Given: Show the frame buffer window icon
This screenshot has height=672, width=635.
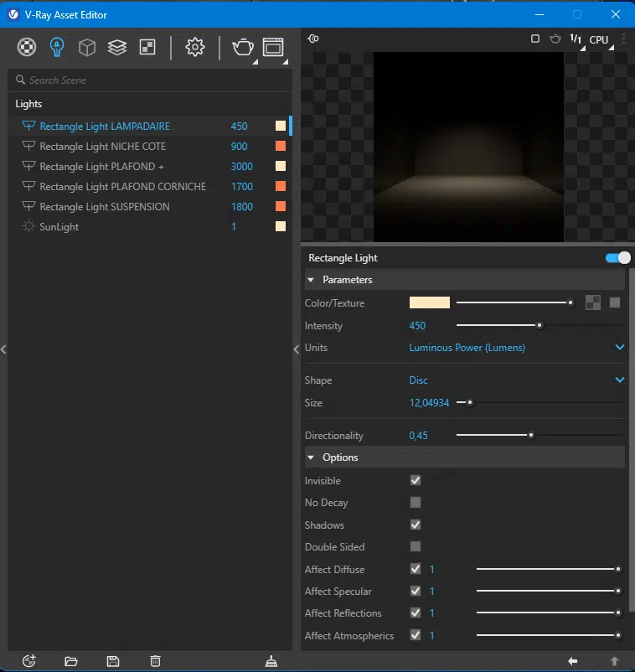Looking at the screenshot, I should 273,47.
